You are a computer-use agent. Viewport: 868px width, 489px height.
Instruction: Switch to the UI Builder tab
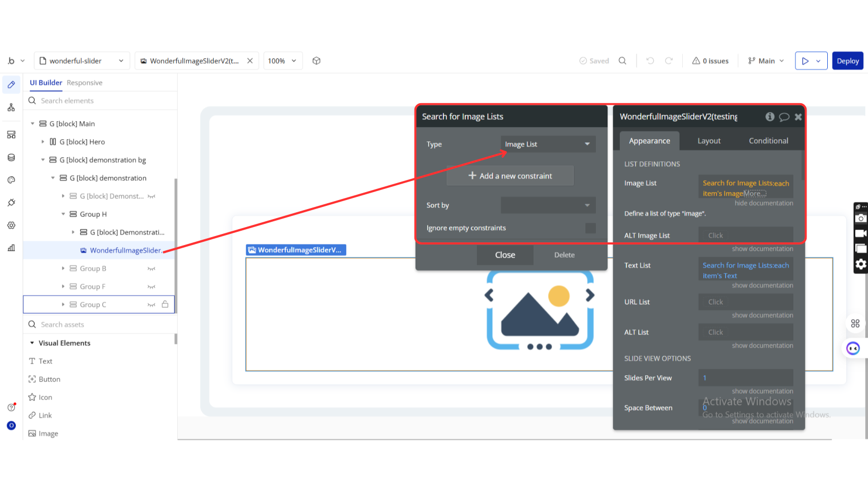click(x=46, y=83)
